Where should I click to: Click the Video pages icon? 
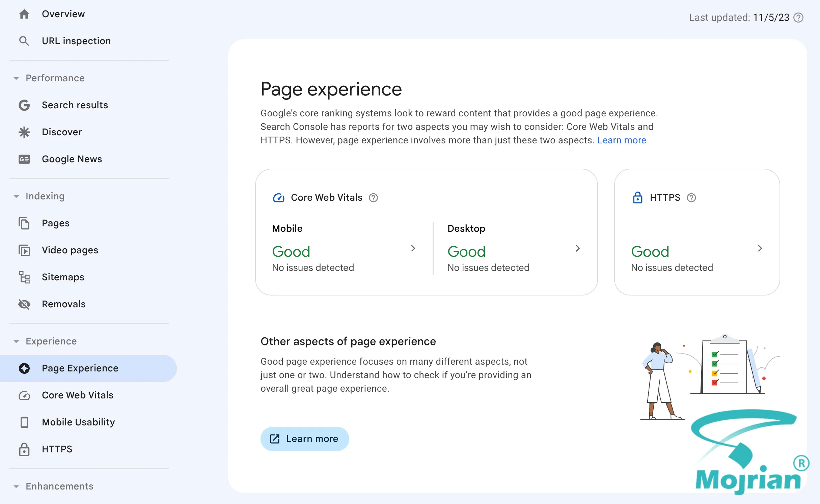[x=24, y=250]
